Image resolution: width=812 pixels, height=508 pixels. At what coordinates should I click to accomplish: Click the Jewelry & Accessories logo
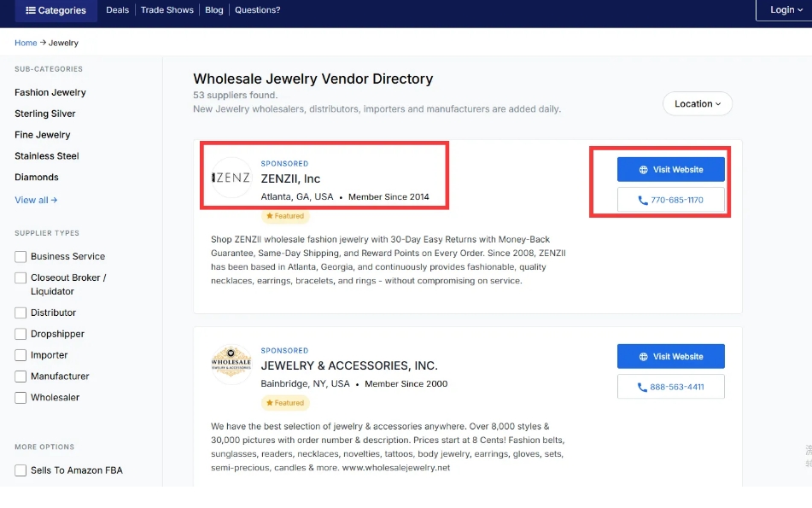pos(231,365)
